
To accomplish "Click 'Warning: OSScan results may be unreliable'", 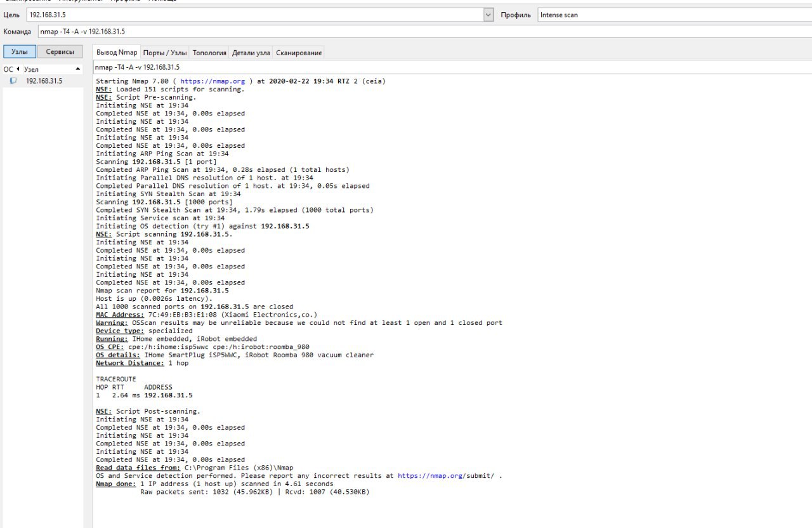I will click(299, 323).
